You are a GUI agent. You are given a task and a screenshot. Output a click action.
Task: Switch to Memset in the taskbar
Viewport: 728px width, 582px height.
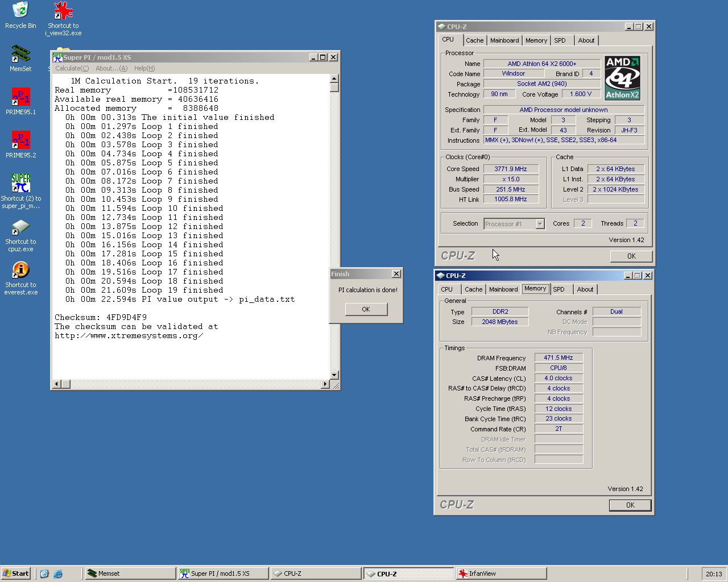(130, 573)
